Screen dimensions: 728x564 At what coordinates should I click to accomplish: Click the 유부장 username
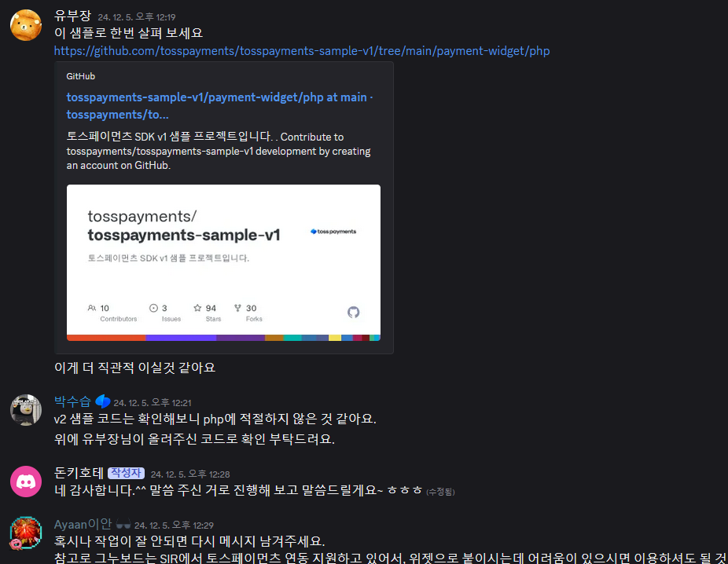click(72, 16)
